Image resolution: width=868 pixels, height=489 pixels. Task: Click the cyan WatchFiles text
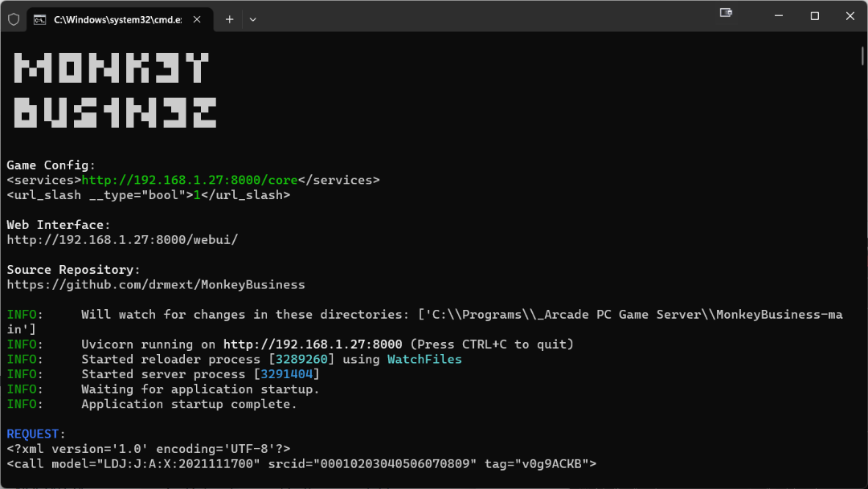(424, 359)
